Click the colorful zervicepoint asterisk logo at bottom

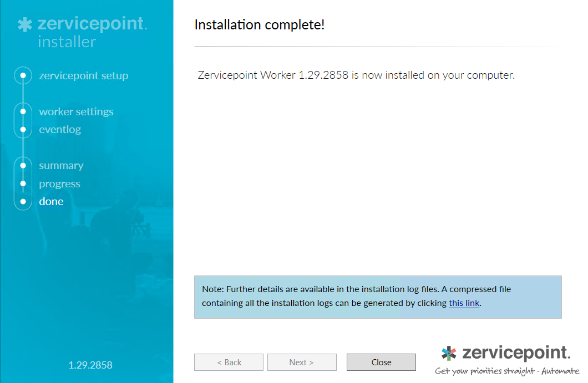(449, 353)
